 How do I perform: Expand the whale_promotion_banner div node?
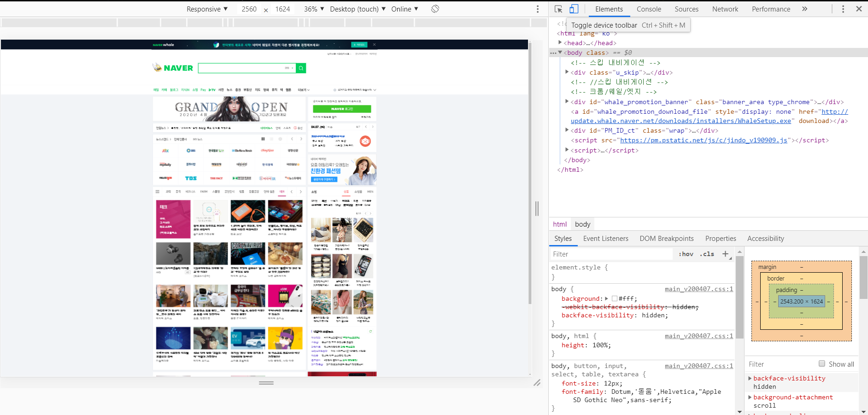click(567, 102)
